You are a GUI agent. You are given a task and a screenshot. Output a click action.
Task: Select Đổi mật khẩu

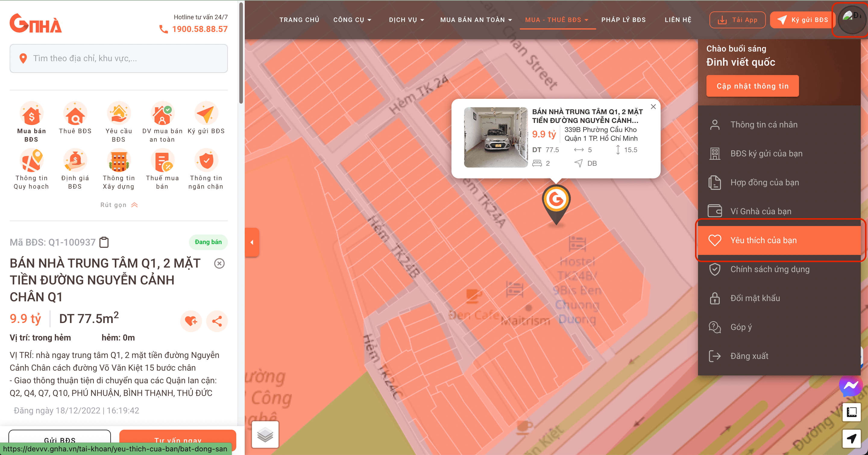tap(779, 298)
